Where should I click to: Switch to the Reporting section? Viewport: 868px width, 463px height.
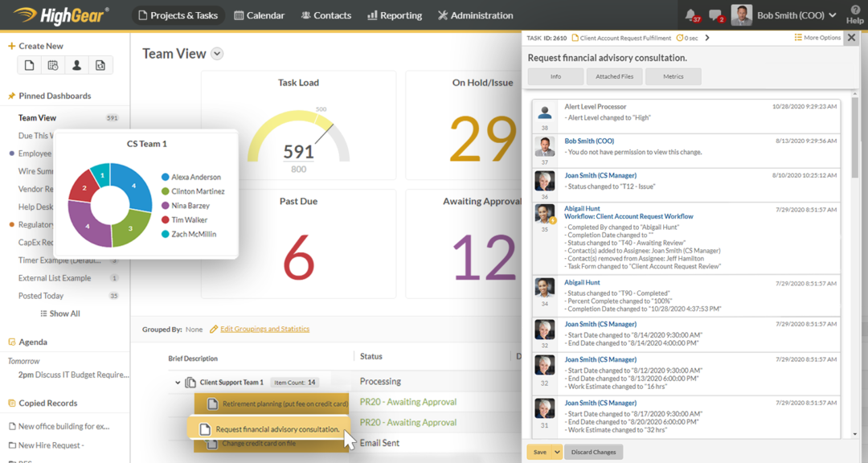[395, 14]
